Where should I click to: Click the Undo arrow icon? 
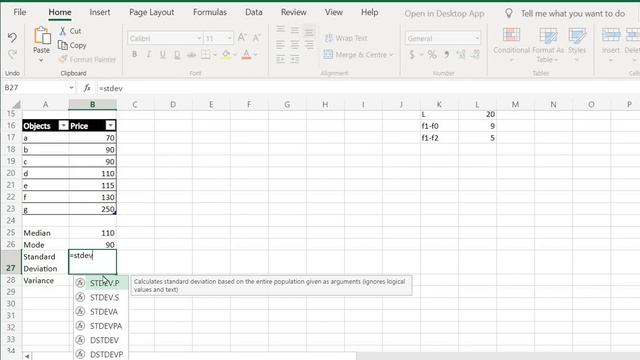(x=12, y=38)
